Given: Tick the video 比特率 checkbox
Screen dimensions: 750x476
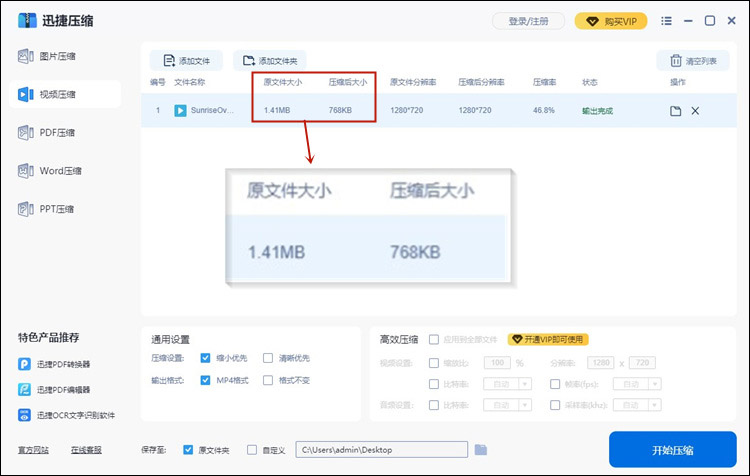Looking at the screenshot, I should tap(434, 384).
